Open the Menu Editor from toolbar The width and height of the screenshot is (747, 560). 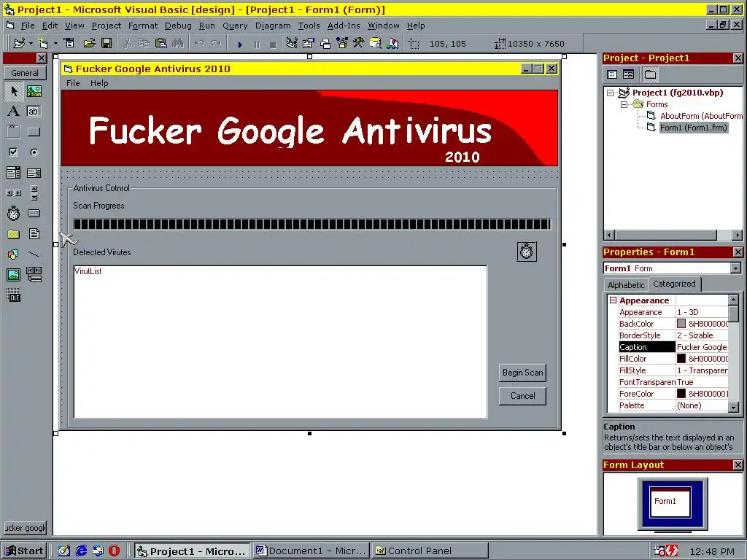click(x=69, y=43)
